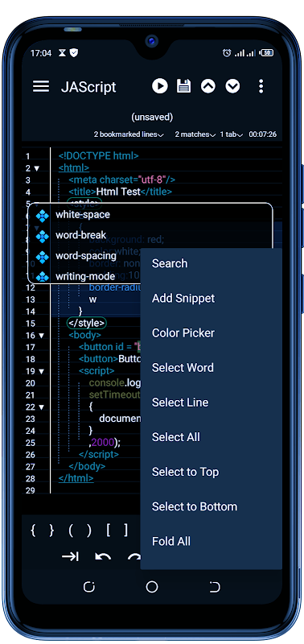Open the hamburger navigation menu
Image resolution: width=304 pixels, height=644 pixels.
[x=41, y=87]
